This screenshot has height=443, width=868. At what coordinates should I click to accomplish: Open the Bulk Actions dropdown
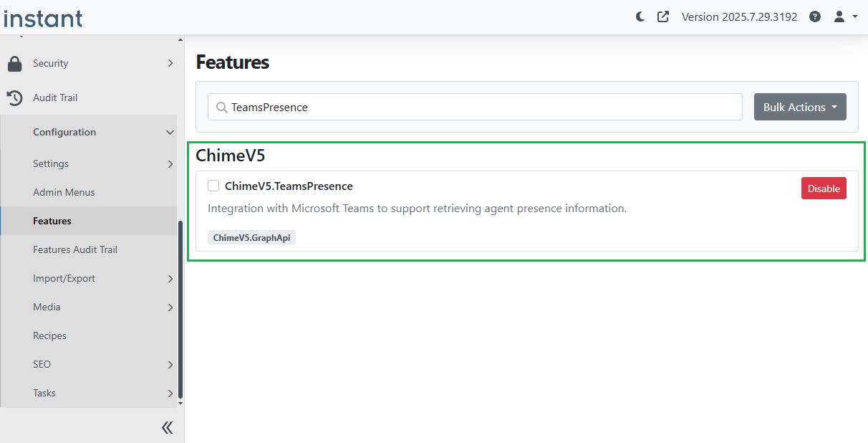pyautogui.click(x=800, y=107)
